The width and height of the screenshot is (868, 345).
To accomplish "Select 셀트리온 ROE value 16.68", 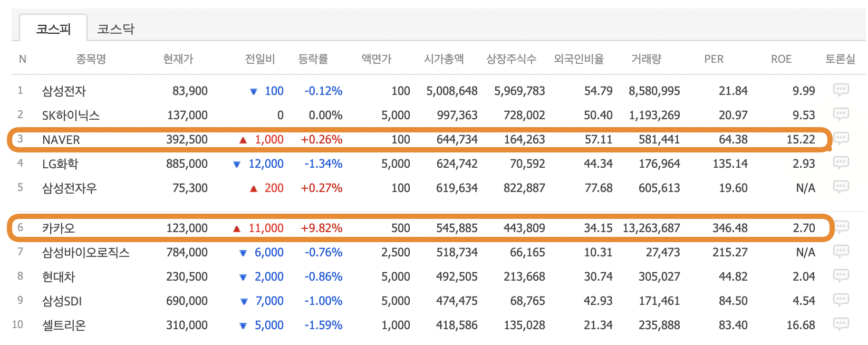I will 801,325.
